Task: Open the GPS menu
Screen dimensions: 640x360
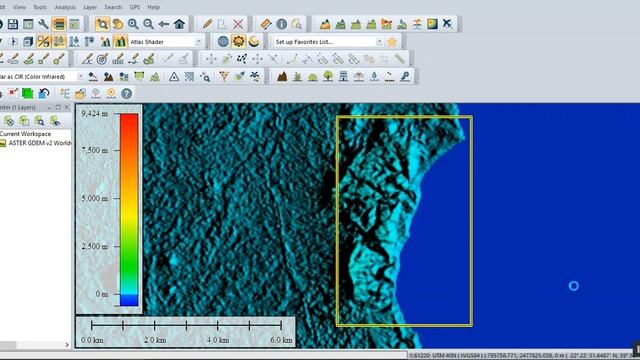Action: (x=135, y=7)
